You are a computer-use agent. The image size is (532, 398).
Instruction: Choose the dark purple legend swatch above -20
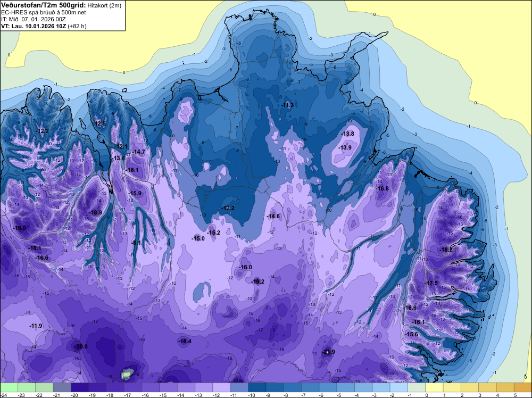coord(80,387)
